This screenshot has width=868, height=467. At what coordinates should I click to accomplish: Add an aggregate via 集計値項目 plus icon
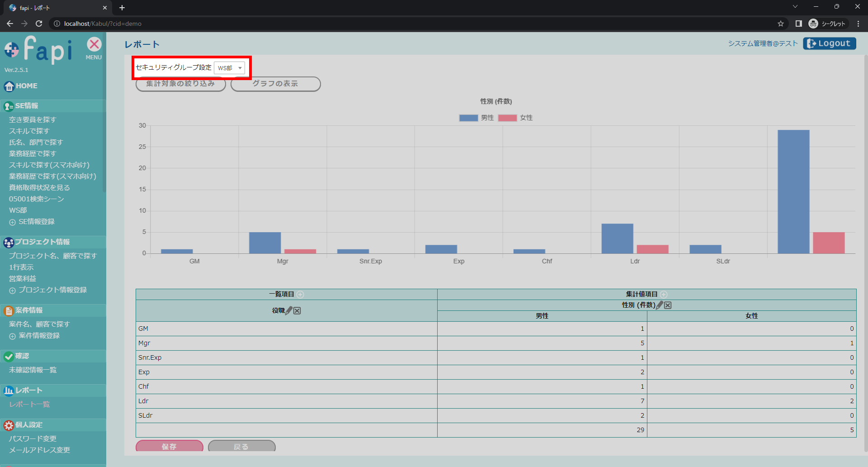(664, 295)
